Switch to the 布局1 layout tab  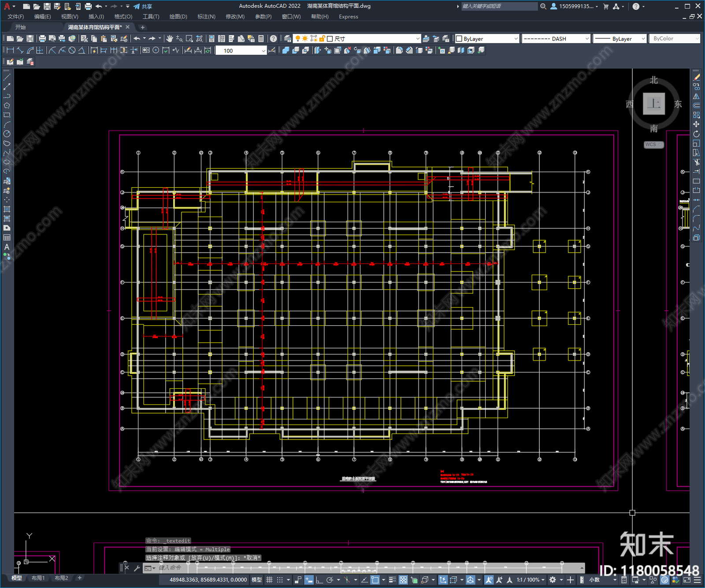(x=38, y=578)
